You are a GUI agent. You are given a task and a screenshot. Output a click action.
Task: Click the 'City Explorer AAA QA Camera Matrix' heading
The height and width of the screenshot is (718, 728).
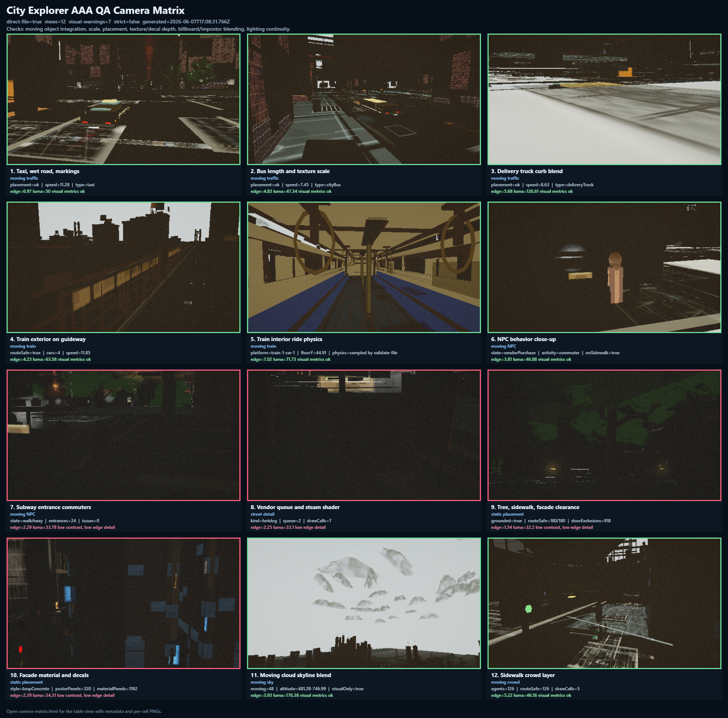pyautogui.click(x=96, y=11)
